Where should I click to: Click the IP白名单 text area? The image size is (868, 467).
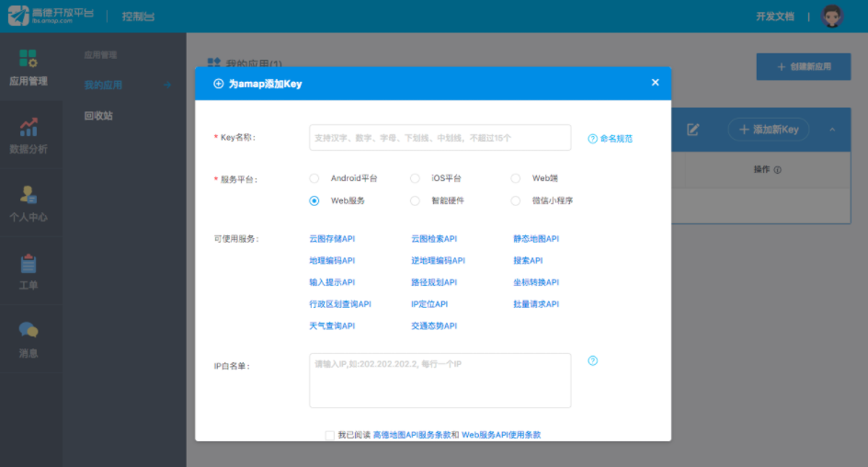pyautogui.click(x=440, y=381)
